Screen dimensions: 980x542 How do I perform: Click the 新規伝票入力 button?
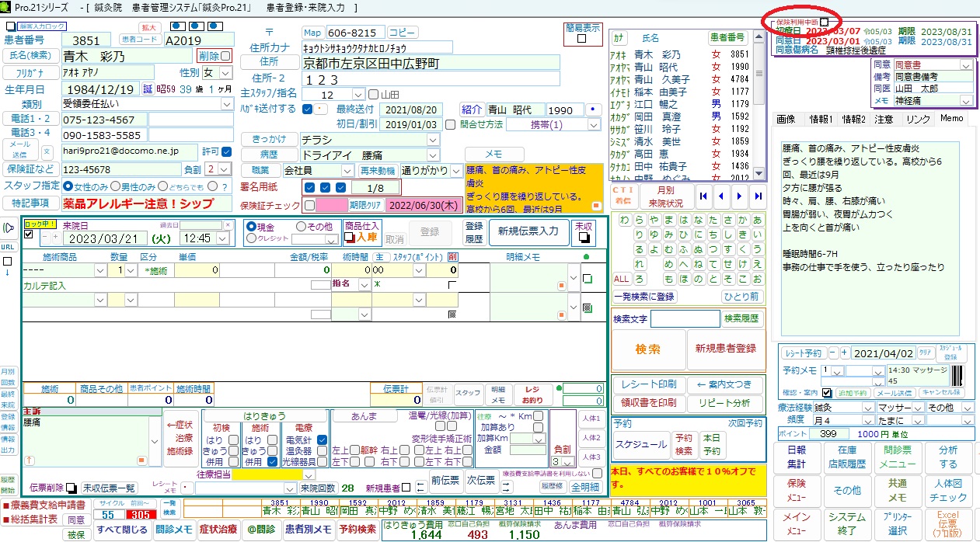[x=528, y=231]
